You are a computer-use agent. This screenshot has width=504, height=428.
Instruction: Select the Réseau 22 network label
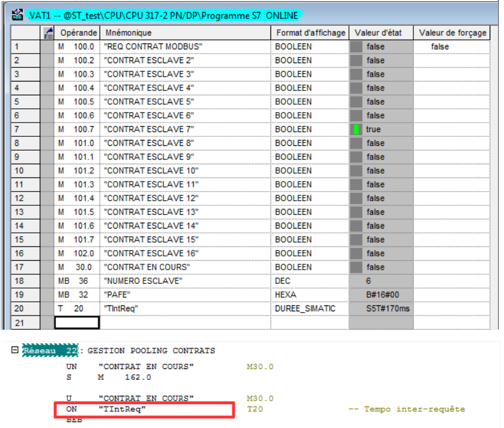click(x=50, y=350)
